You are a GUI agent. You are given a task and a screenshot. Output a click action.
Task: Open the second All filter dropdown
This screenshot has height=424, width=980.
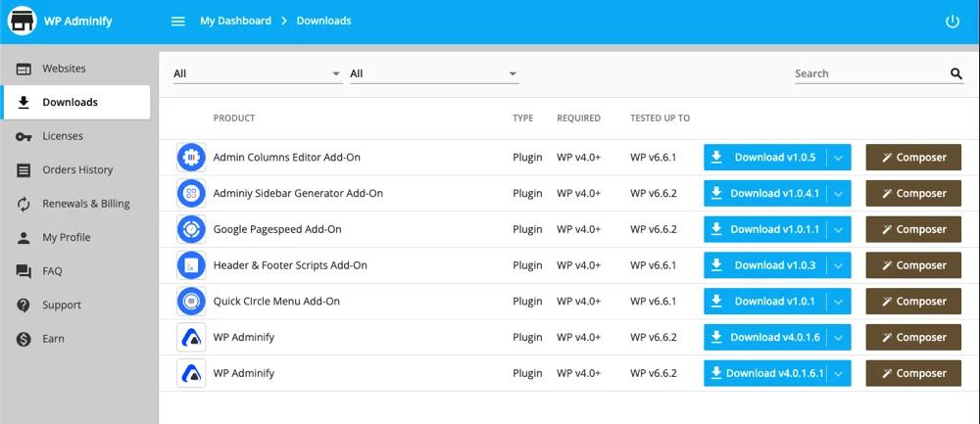[x=434, y=73]
